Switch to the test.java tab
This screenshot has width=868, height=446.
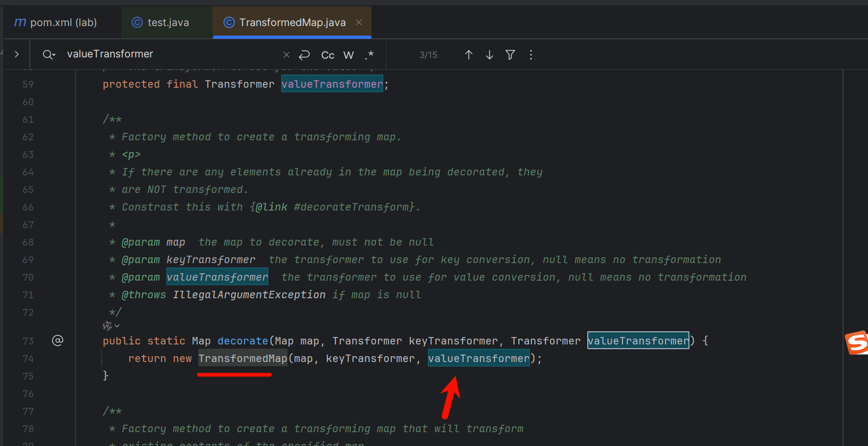(161, 22)
